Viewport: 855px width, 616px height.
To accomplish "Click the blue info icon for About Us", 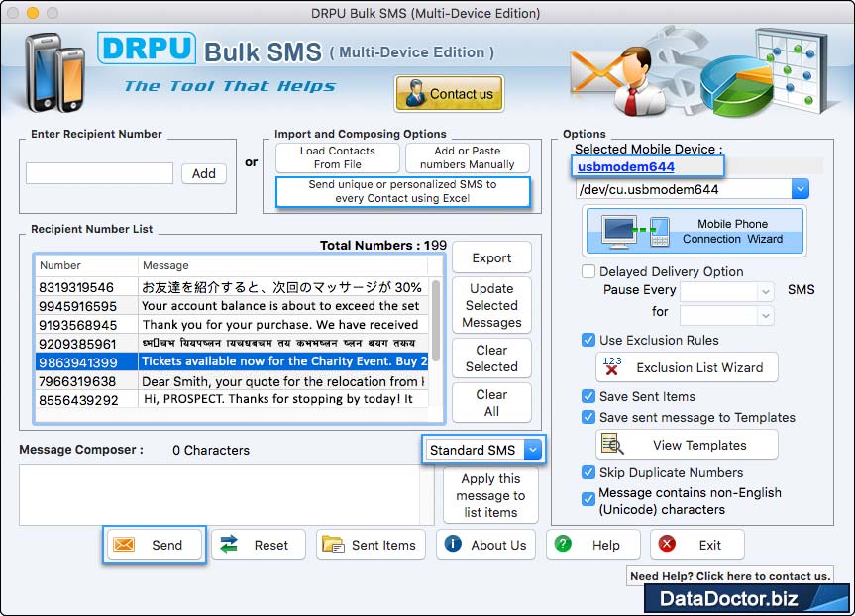I will click(453, 544).
